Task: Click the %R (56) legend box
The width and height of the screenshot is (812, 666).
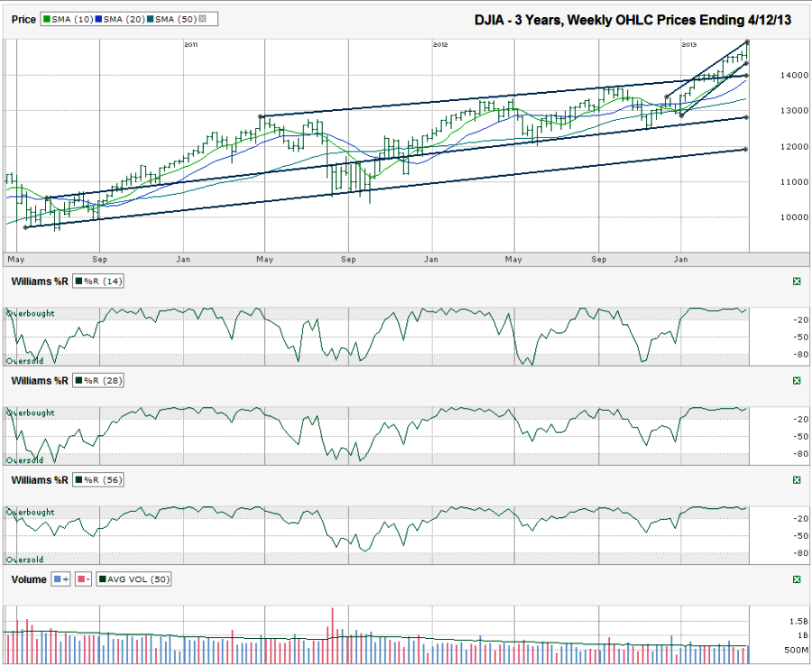Action: point(97,480)
